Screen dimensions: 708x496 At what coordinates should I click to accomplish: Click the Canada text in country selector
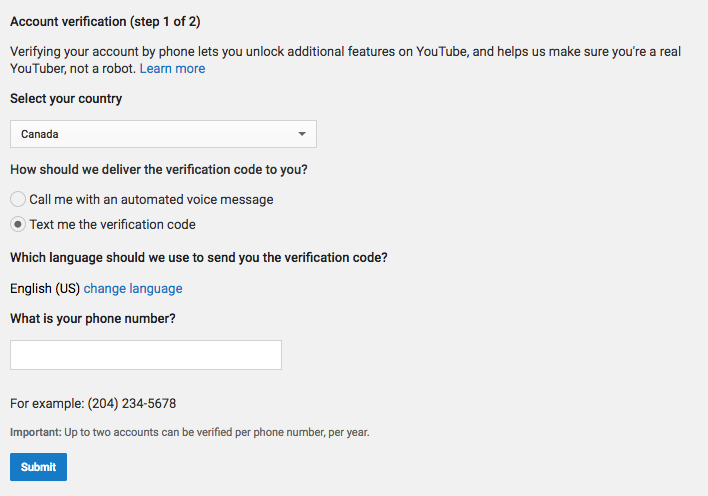click(x=40, y=134)
